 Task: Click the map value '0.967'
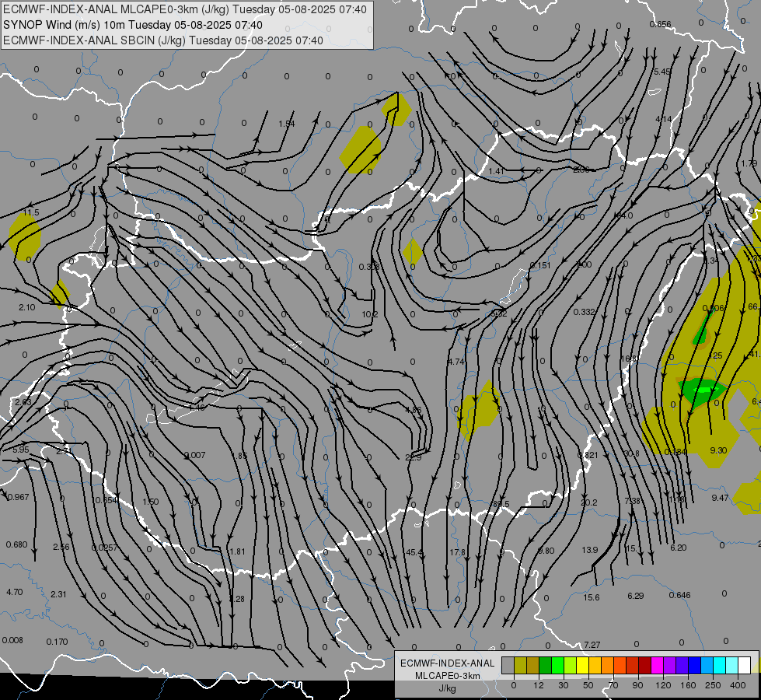(x=19, y=497)
